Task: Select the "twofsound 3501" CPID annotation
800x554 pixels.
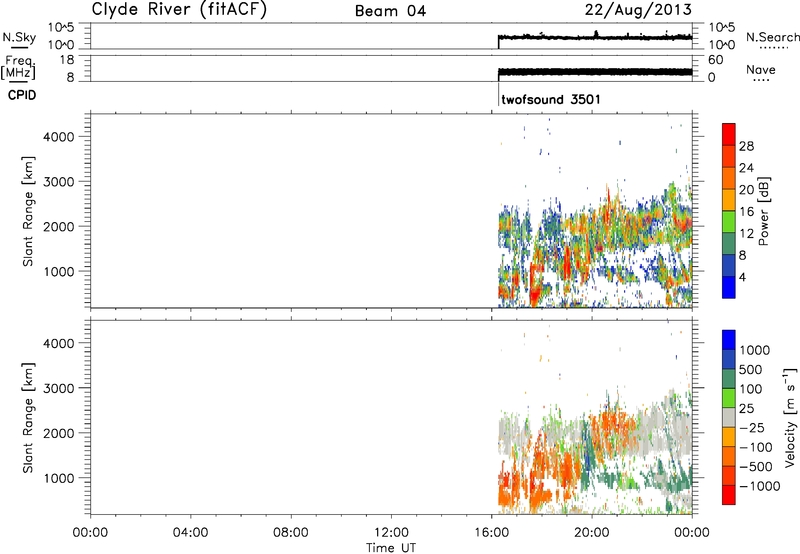Action: [x=551, y=99]
